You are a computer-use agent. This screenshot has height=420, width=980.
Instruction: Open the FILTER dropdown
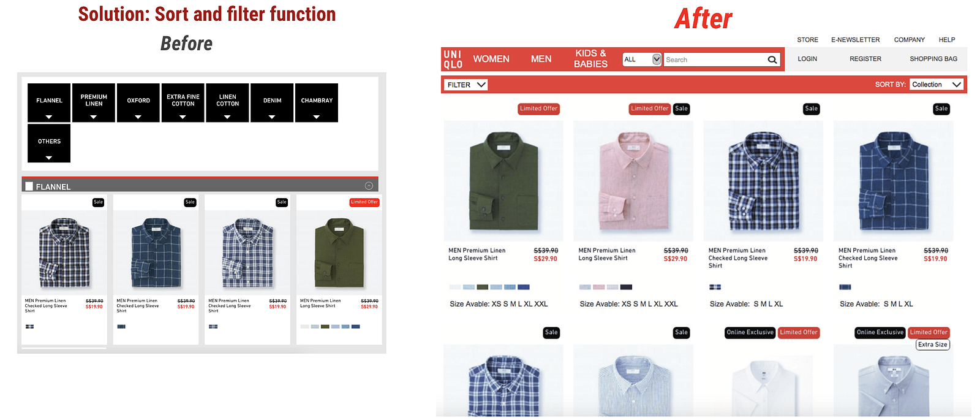click(466, 85)
